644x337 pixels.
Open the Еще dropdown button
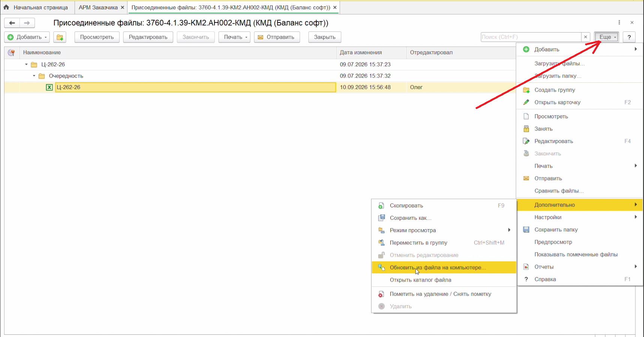pyautogui.click(x=607, y=37)
